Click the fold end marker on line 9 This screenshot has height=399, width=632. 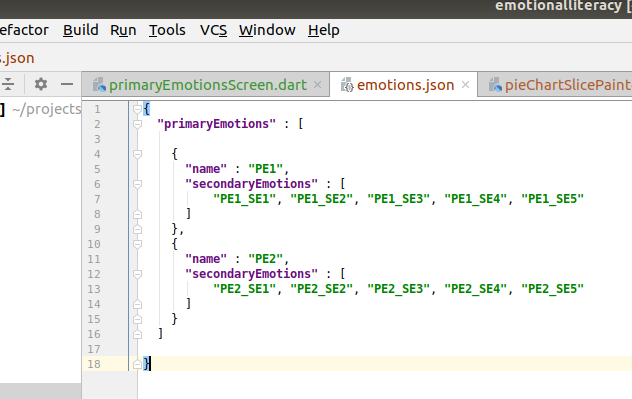pos(137,229)
